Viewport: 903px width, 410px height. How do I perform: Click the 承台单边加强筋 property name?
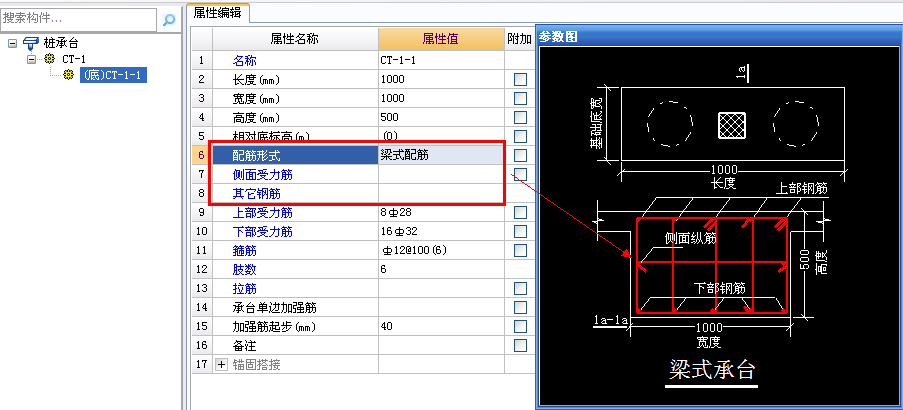click(275, 308)
